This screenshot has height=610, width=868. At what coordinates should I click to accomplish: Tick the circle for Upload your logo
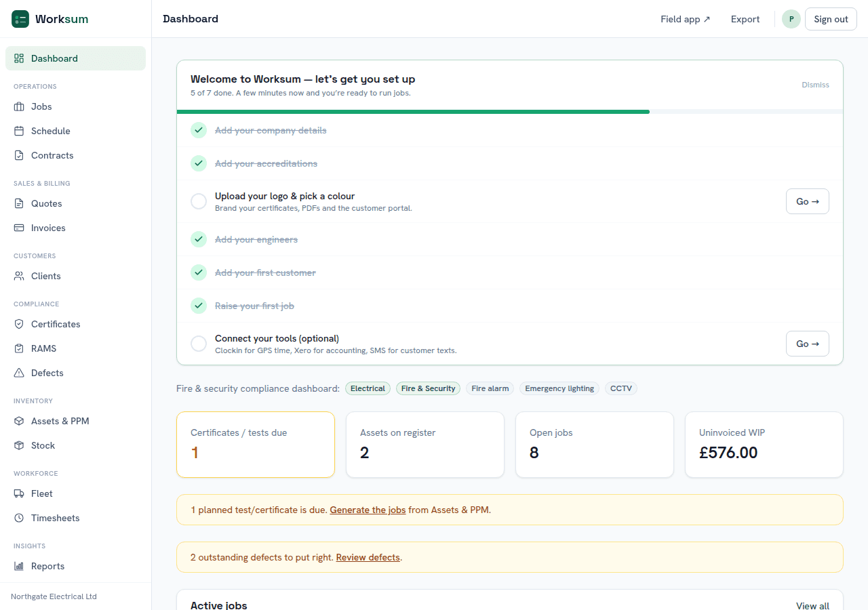click(199, 201)
